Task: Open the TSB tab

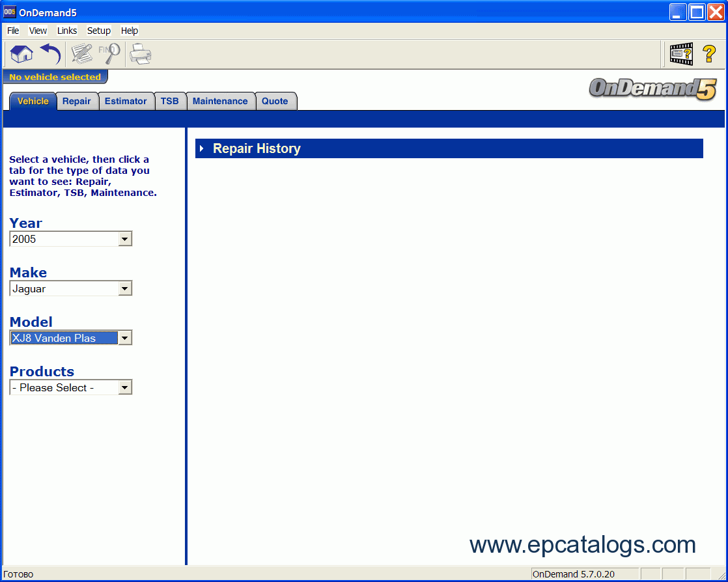Action: click(x=169, y=102)
